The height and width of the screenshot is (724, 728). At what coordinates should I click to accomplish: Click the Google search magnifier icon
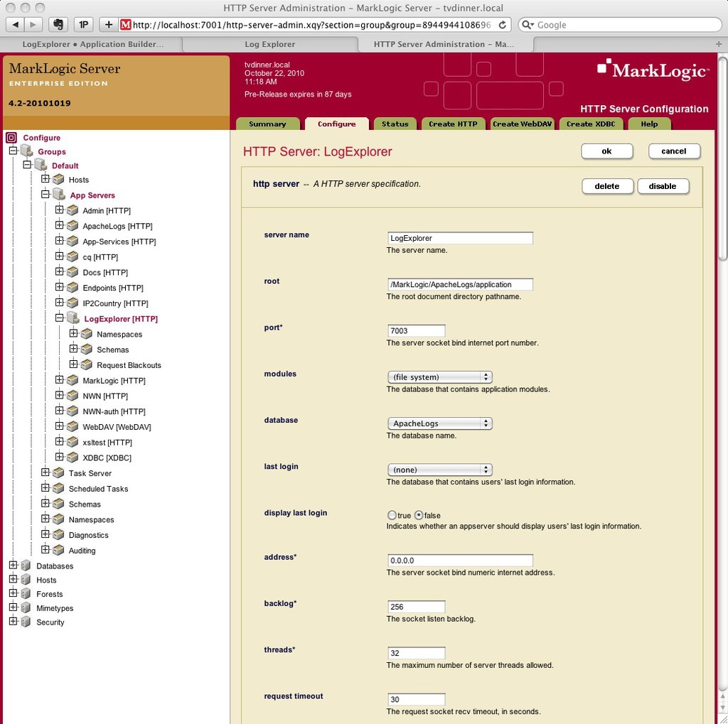[527, 25]
